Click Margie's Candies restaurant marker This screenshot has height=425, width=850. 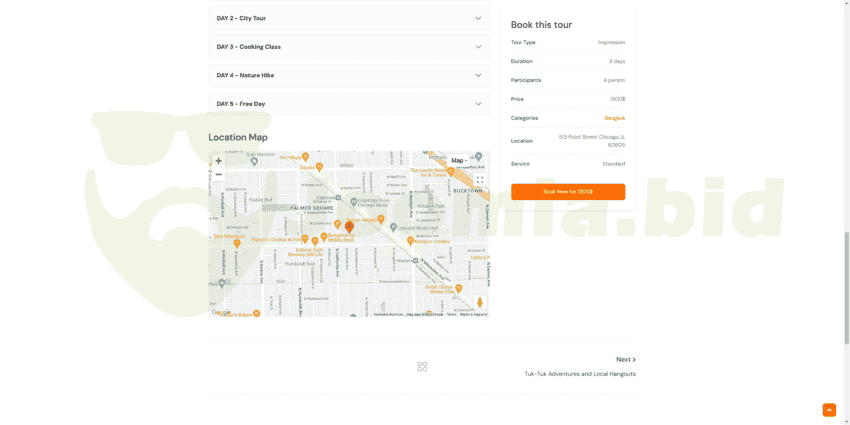coord(410,240)
